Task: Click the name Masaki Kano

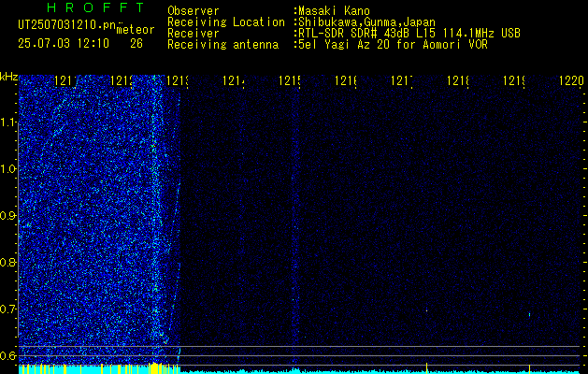Action: click(x=334, y=11)
